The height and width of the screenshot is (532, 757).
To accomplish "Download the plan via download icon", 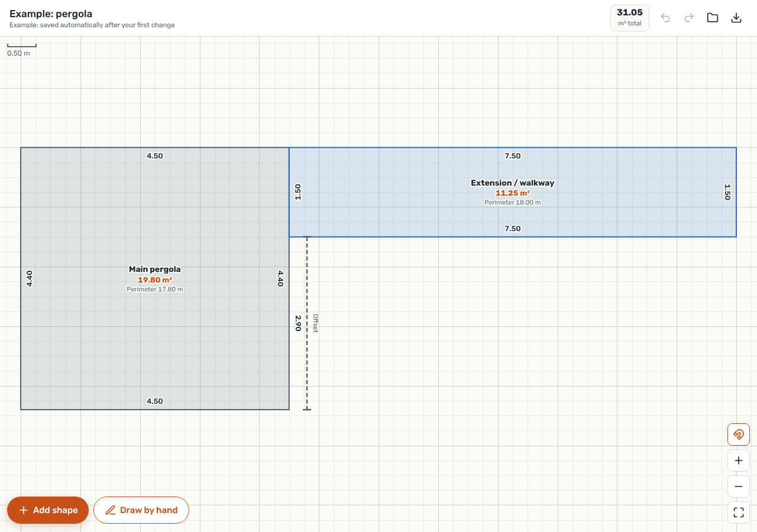I will [x=736, y=18].
